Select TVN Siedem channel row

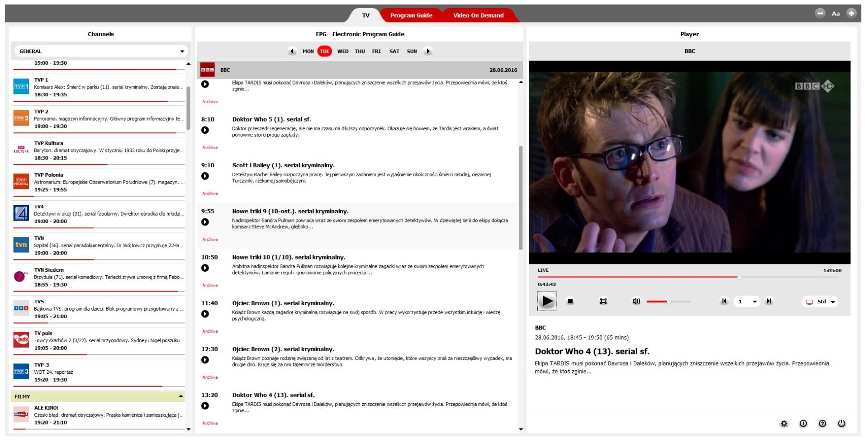pos(98,277)
